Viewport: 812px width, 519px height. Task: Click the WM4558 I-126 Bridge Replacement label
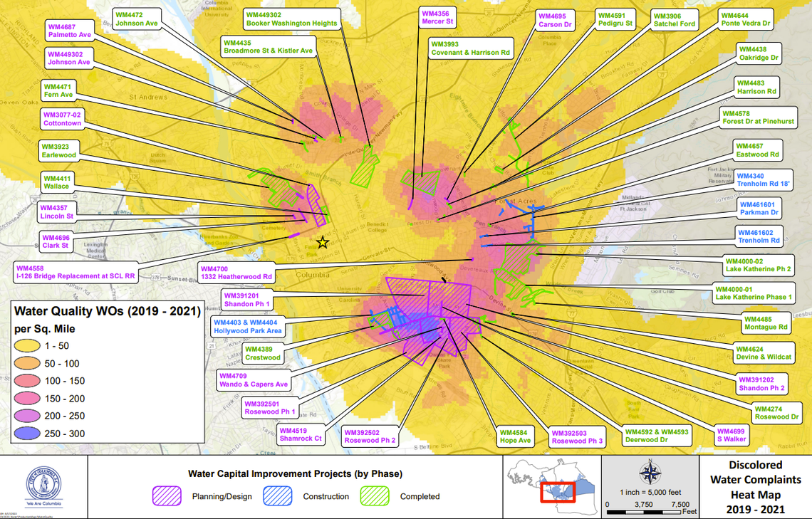tap(76, 273)
